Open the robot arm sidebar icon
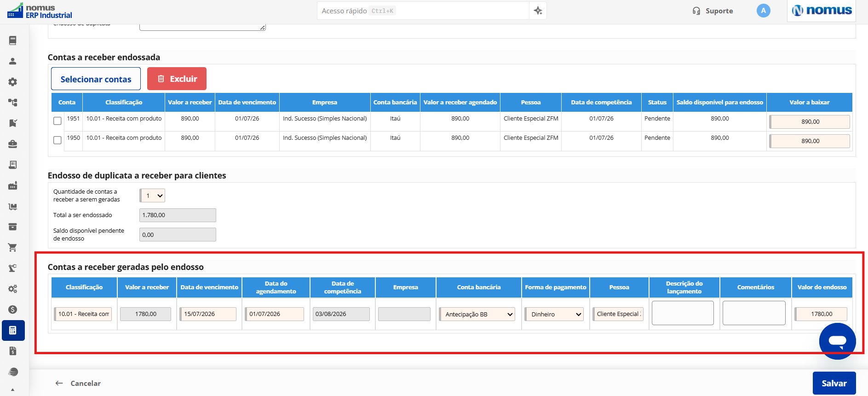The image size is (868, 396). point(13,268)
